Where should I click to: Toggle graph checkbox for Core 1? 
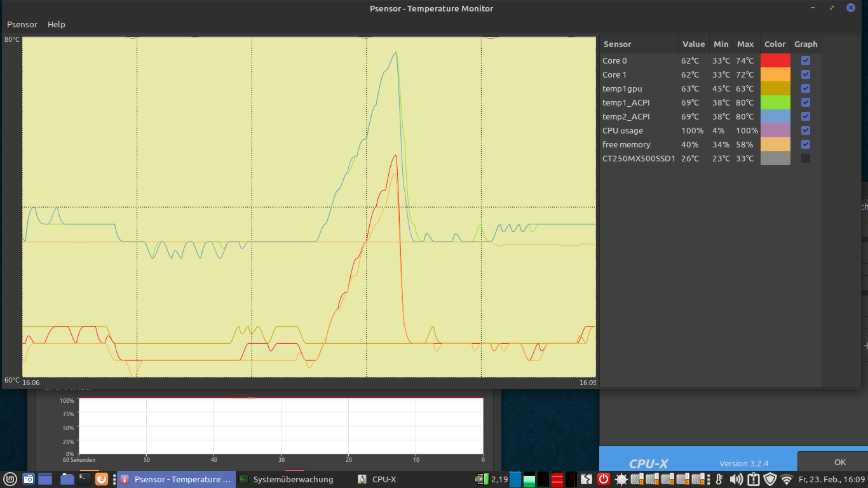coord(806,74)
